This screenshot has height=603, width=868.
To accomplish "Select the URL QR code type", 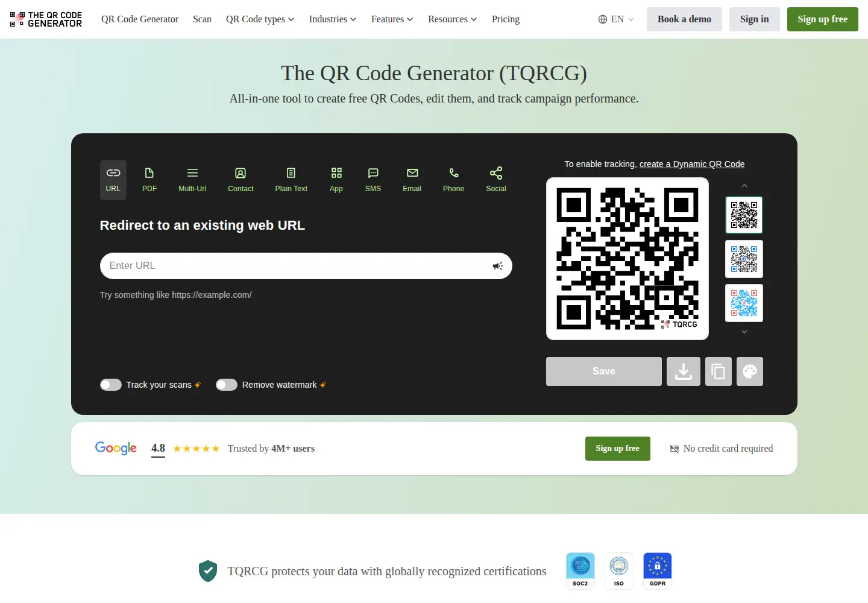I will pos(113,180).
